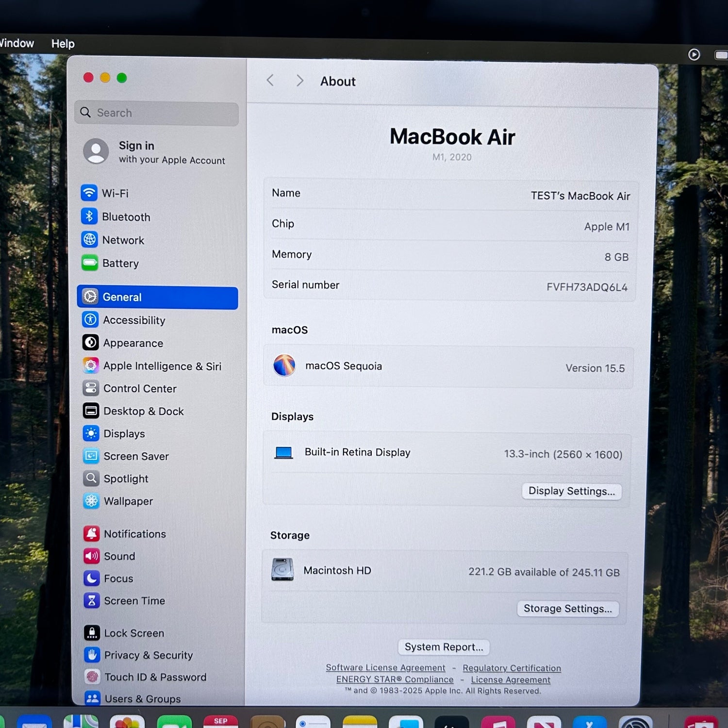Select the Wallpaper flower icon
Screen dimensions: 728x728
91,500
